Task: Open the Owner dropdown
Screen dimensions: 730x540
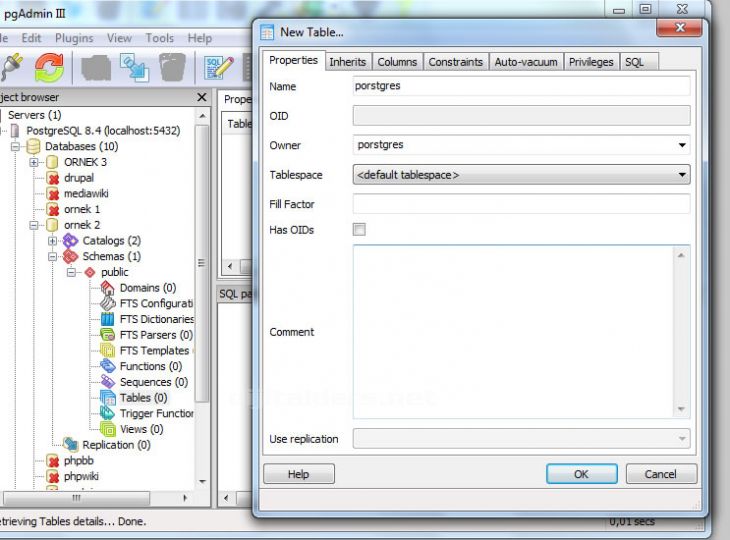Action: [x=682, y=145]
